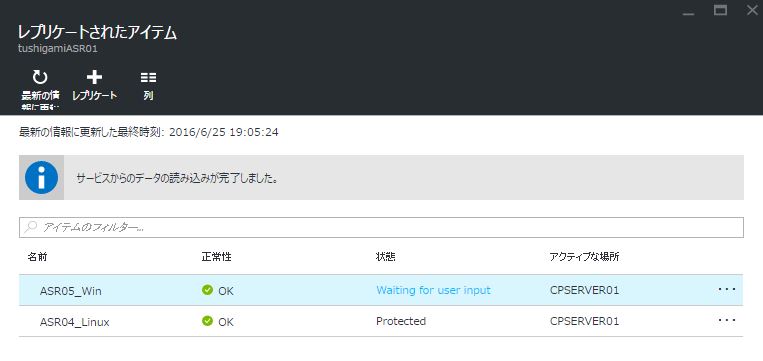Image resolution: width=763 pixels, height=361 pixels.
Task: Minimize the replicated items blade
Action: coord(688,11)
